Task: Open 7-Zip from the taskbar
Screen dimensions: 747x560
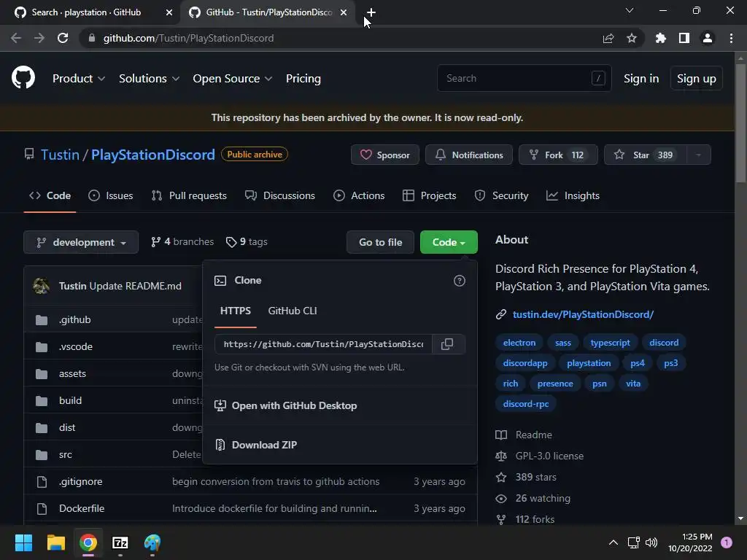Action: coord(120,542)
